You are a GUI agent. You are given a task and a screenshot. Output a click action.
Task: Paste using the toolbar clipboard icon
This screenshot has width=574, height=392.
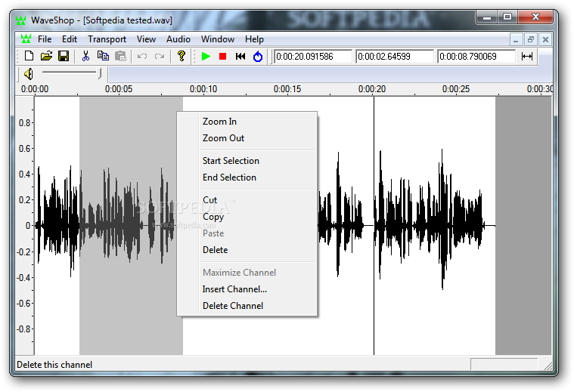[x=120, y=56]
